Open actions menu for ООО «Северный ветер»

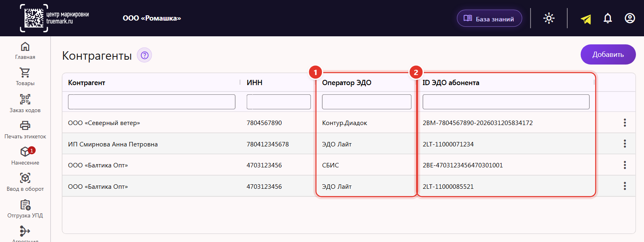pyautogui.click(x=625, y=123)
